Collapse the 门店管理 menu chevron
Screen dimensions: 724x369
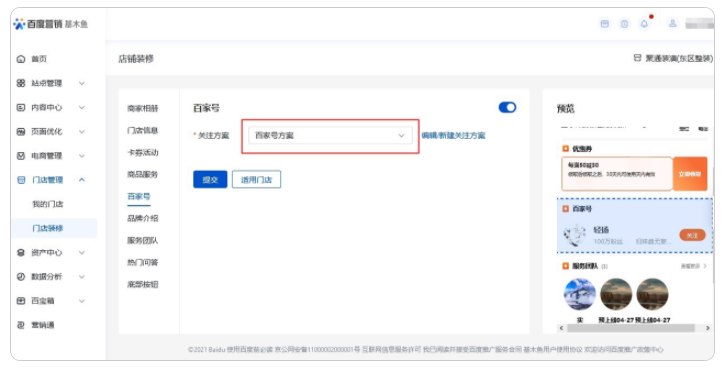coord(82,180)
